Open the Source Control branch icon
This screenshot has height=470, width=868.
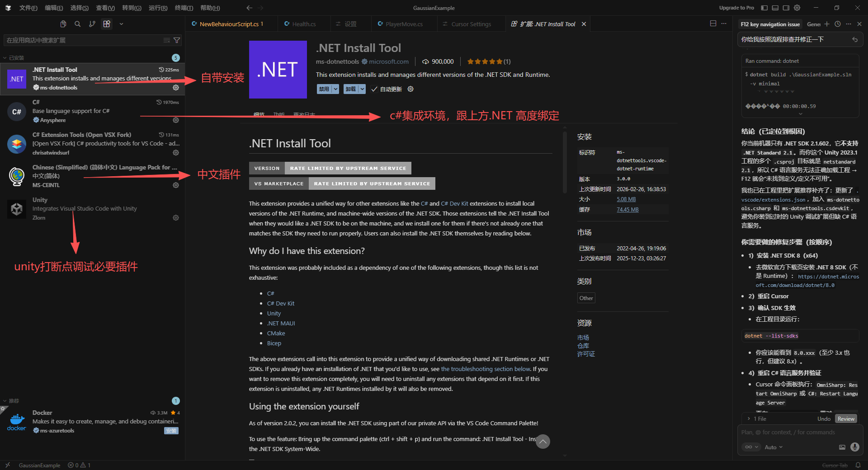pos(92,24)
